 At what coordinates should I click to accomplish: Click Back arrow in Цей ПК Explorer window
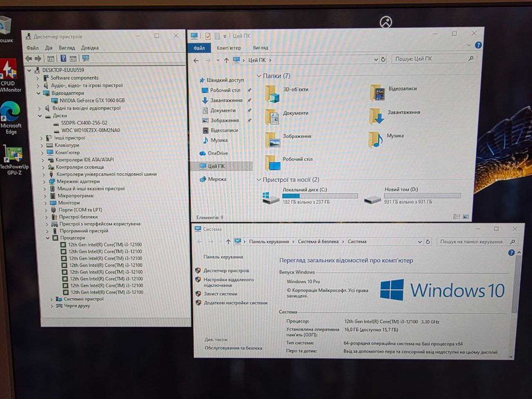click(196, 60)
